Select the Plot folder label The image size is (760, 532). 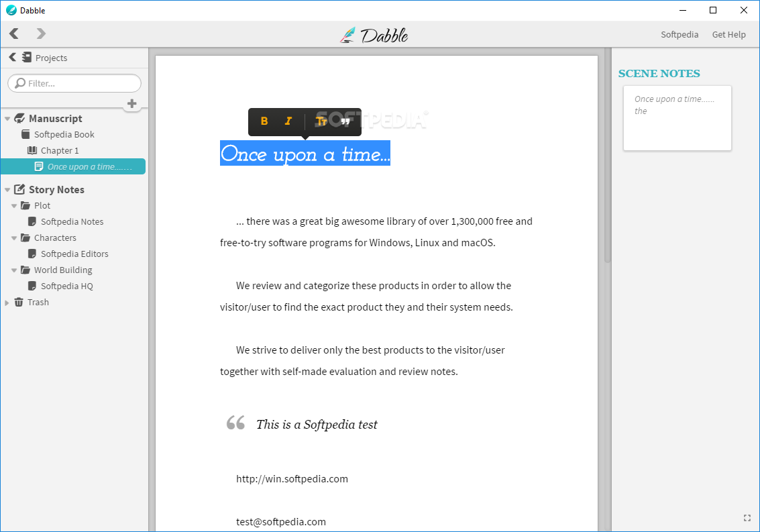pos(42,206)
